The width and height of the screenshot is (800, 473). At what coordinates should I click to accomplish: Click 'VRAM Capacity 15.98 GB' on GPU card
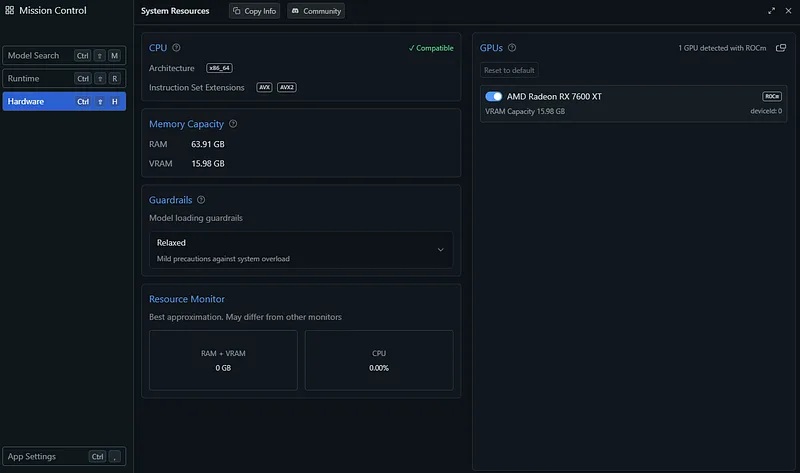(x=525, y=111)
